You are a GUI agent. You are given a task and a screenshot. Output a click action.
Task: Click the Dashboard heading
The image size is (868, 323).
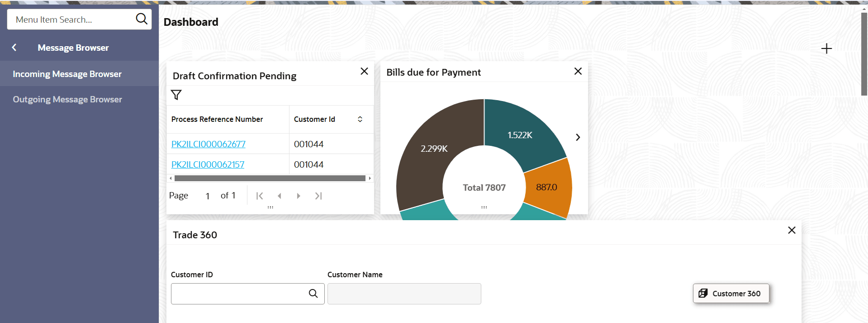click(191, 22)
